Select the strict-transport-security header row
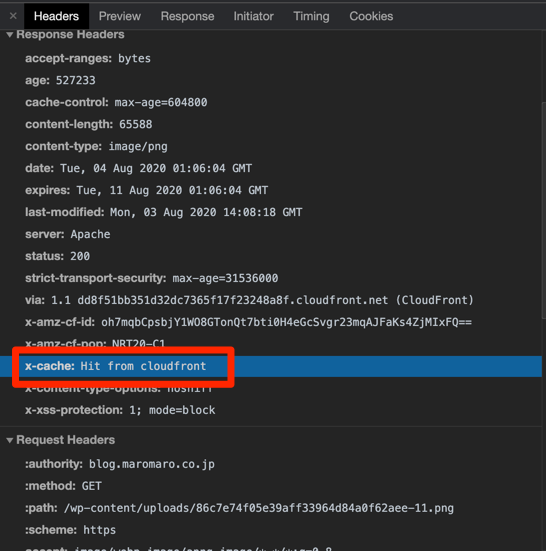Image resolution: width=546 pixels, height=551 pixels. pyautogui.click(x=271, y=278)
